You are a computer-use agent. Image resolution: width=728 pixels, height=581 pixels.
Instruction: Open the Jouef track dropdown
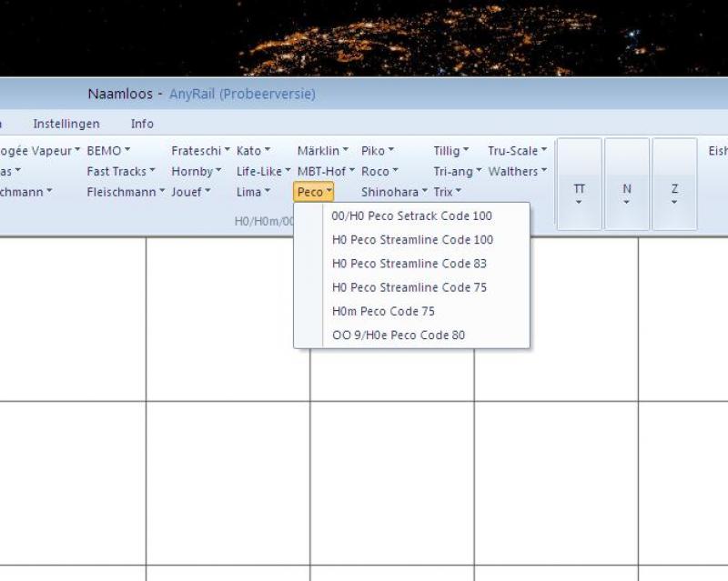191,192
